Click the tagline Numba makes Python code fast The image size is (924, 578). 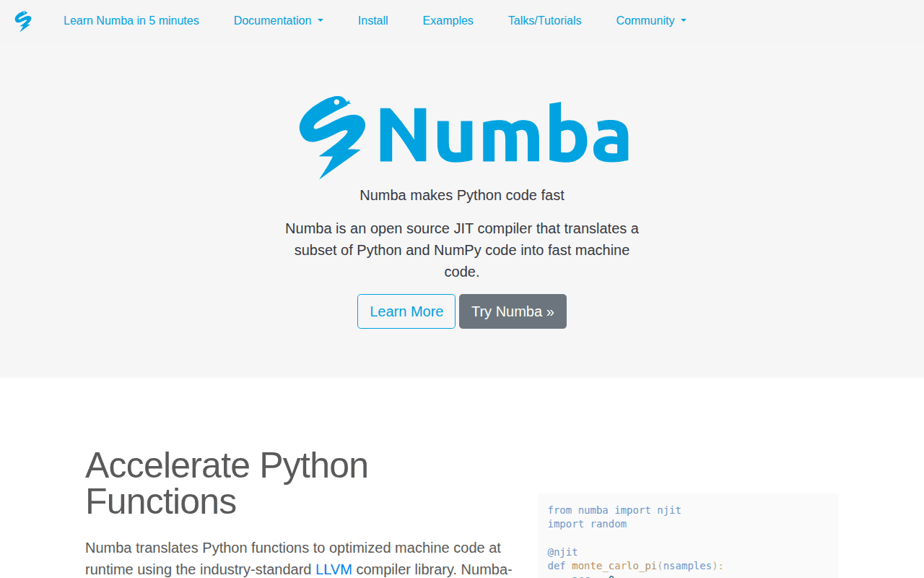coord(462,195)
